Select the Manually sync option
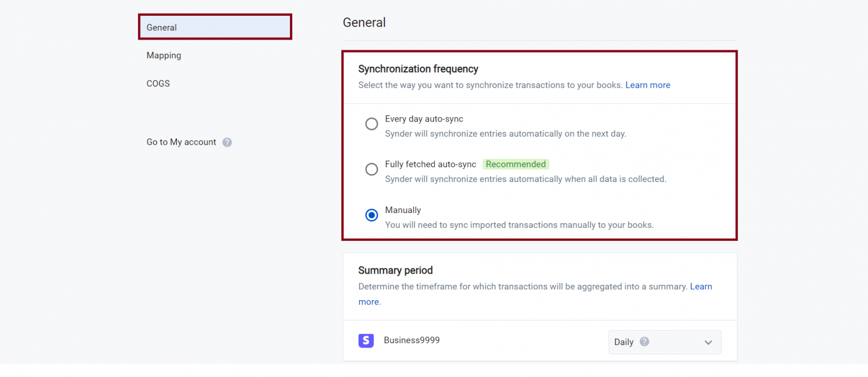Image resolution: width=868 pixels, height=377 pixels. point(371,215)
